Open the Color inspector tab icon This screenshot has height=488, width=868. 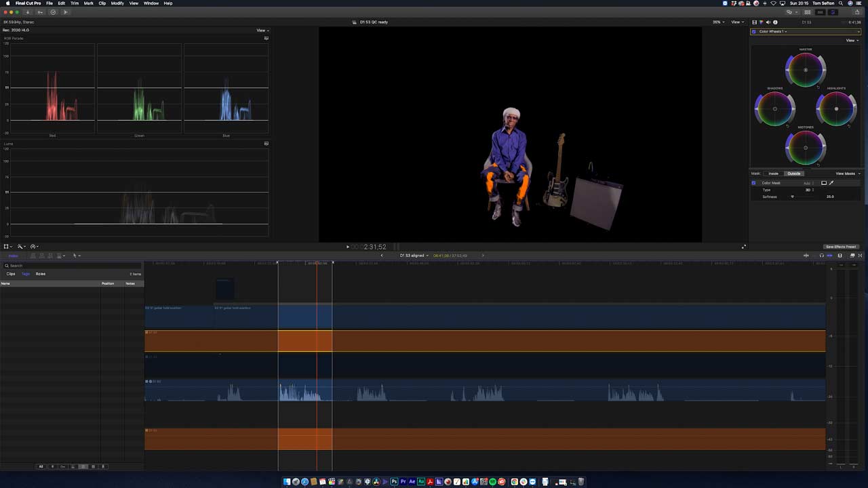[x=761, y=22]
